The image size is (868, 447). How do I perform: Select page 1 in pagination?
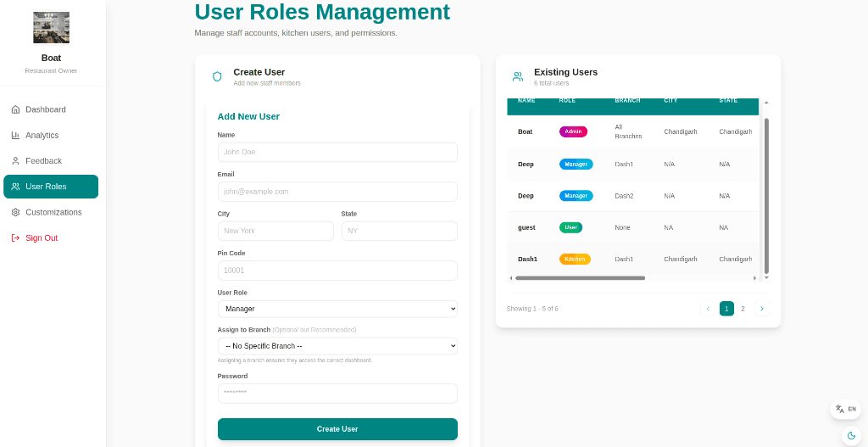726,309
